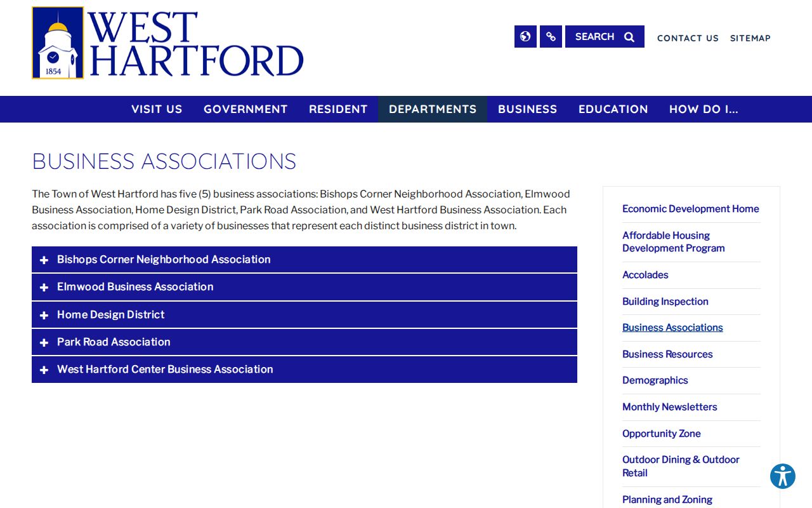Open the Government menu

(x=246, y=109)
